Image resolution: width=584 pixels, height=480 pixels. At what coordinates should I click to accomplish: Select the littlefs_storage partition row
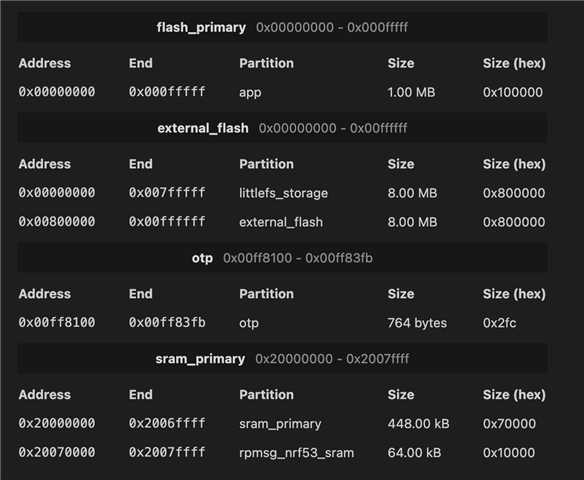[282, 193]
